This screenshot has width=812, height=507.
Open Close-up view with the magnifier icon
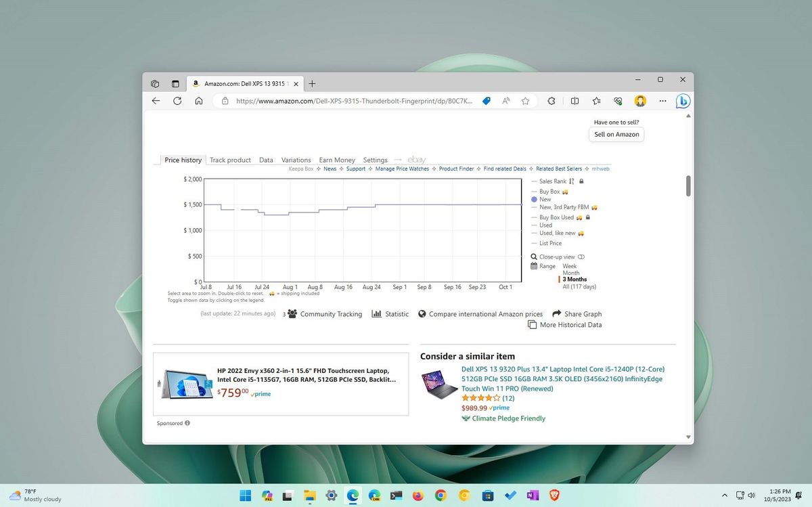pyautogui.click(x=534, y=257)
